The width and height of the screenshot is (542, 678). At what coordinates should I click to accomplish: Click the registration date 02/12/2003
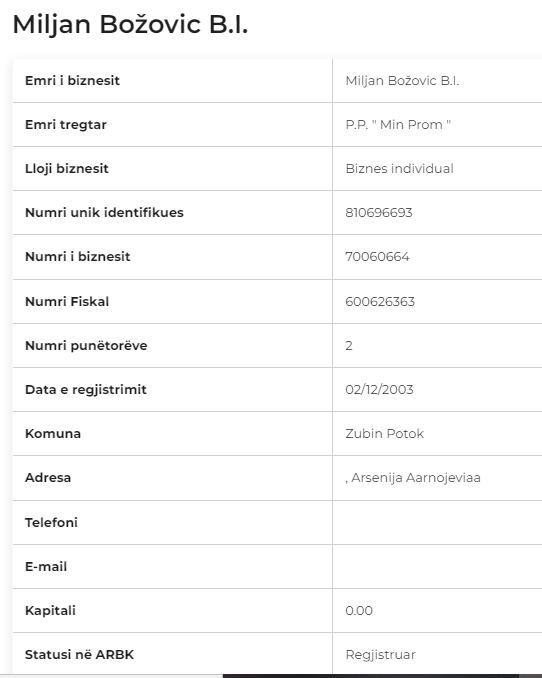click(x=379, y=390)
